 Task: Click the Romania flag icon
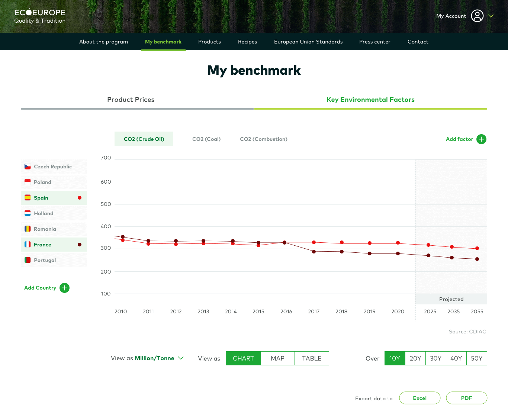click(28, 229)
